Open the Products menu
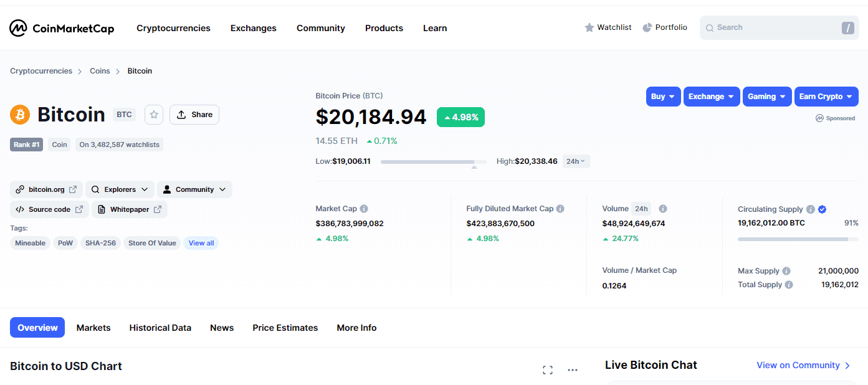Viewport: 868px width, 385px height. [x=384, y=28]
